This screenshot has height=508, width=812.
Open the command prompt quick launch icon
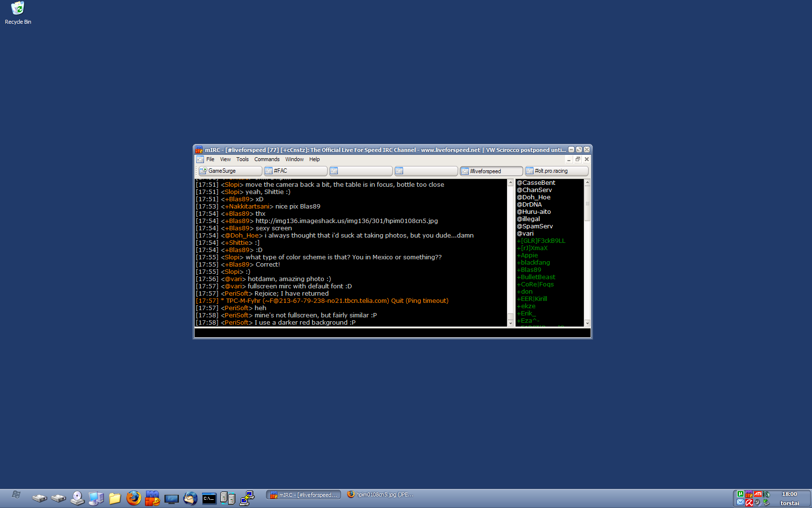(x=209, y=498)
